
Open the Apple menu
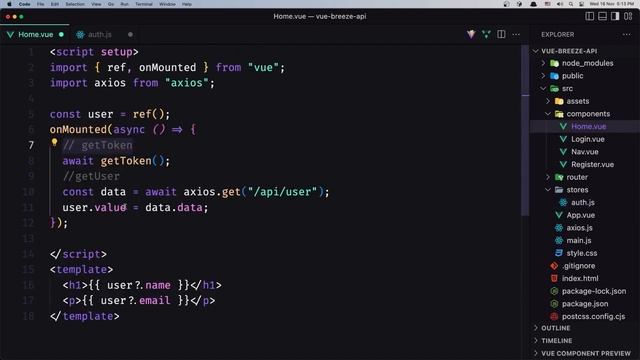coord(9,4)
